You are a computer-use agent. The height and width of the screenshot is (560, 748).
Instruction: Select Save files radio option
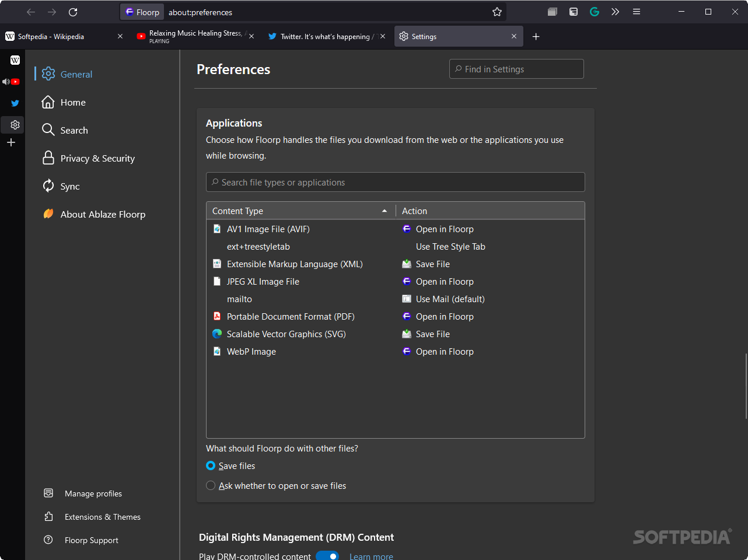pos(211,466)
